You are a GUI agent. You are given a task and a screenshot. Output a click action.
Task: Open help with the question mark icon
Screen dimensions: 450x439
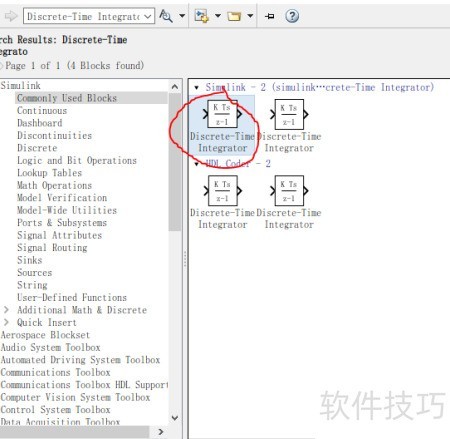click(x=292, y=16)
